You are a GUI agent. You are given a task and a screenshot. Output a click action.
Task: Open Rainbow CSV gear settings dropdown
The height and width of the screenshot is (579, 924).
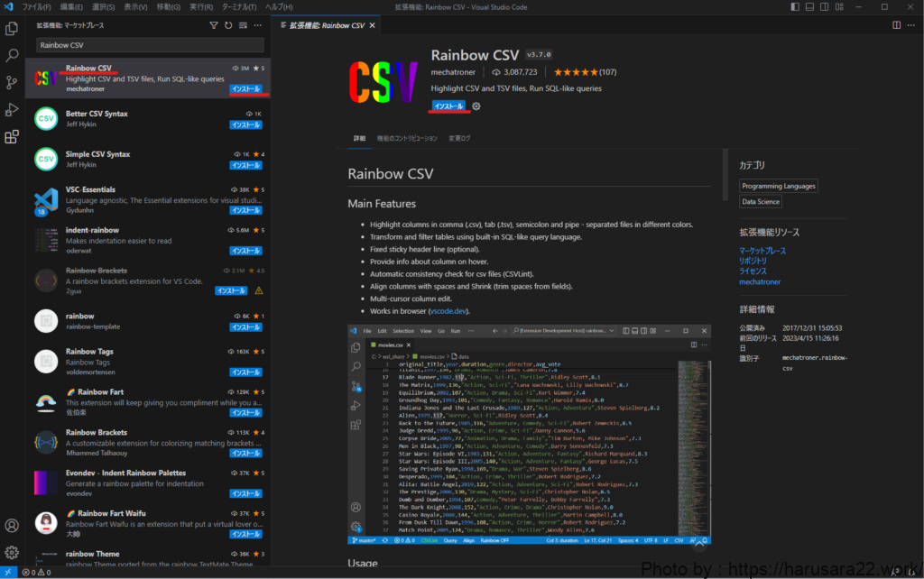[x=477, y=106]
